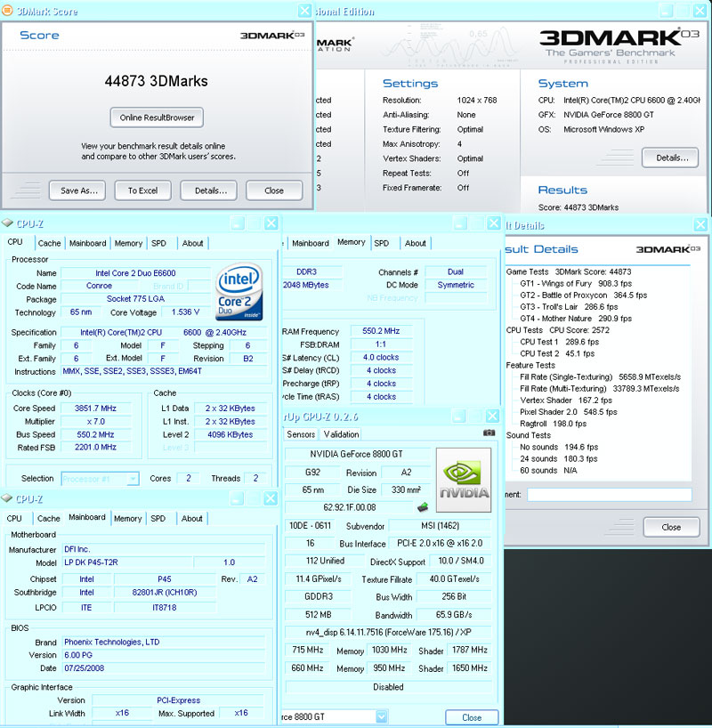Open the Processor selection dropdown
The width and height of the screenshot is (712, 728).
point(100,479)
